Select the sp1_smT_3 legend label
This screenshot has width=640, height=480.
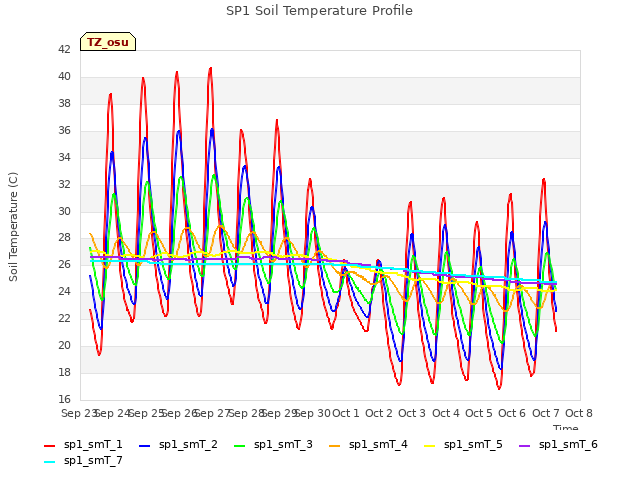[283, 444]
